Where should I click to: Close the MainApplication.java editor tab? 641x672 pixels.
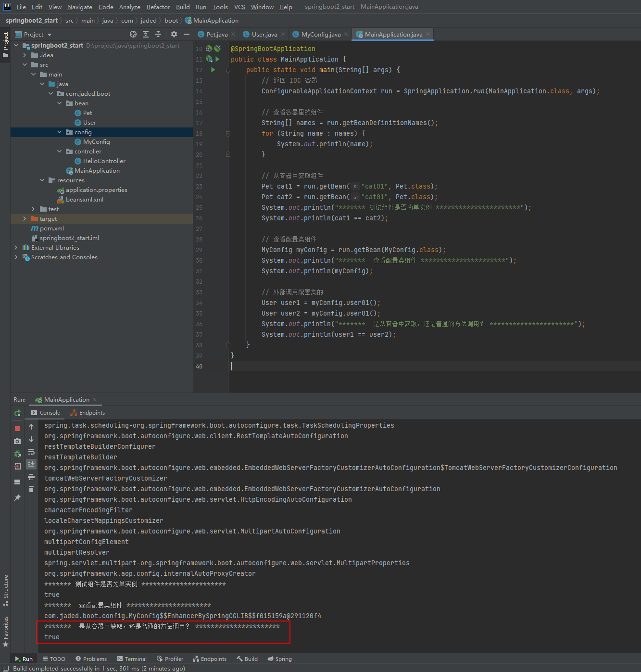click(427, 34)
